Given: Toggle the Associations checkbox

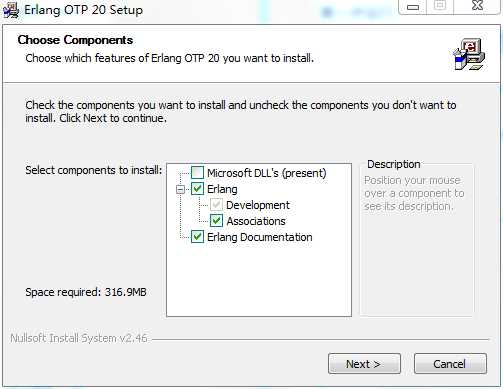Looking at the screenshot, I should point(216,220).
